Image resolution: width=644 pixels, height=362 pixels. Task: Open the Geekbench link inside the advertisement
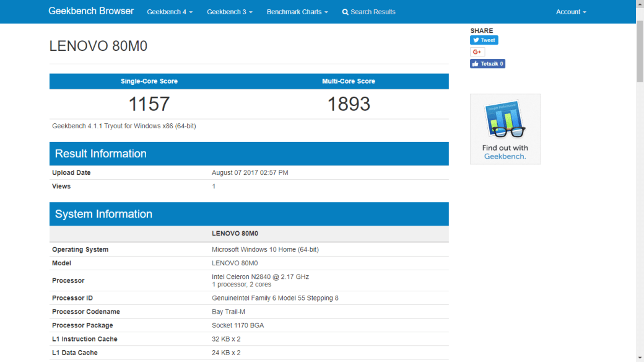(505, 156)
